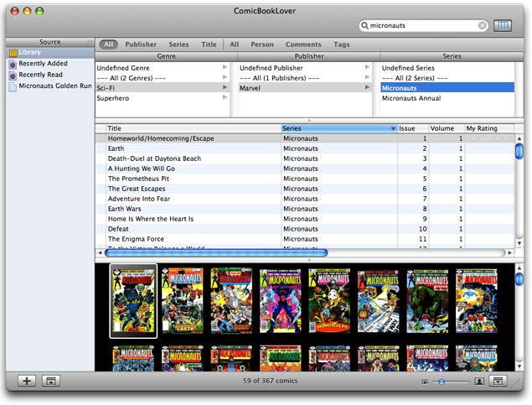
Task: Select the second All scope before Person
Action: tap(234, 44)
